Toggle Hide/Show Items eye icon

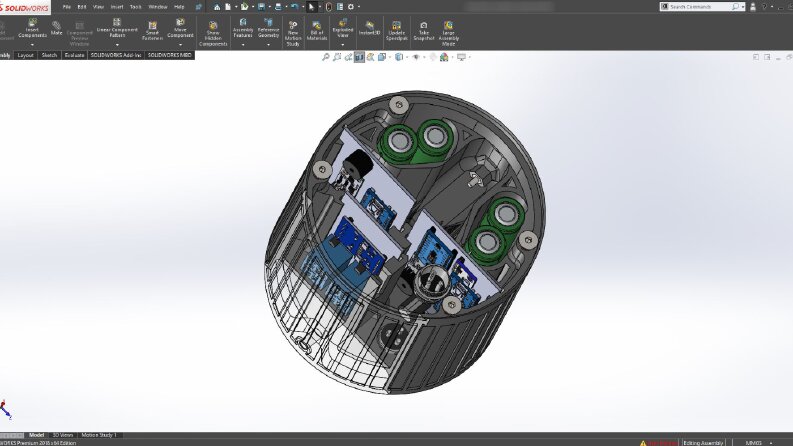(x=416, y=57)
